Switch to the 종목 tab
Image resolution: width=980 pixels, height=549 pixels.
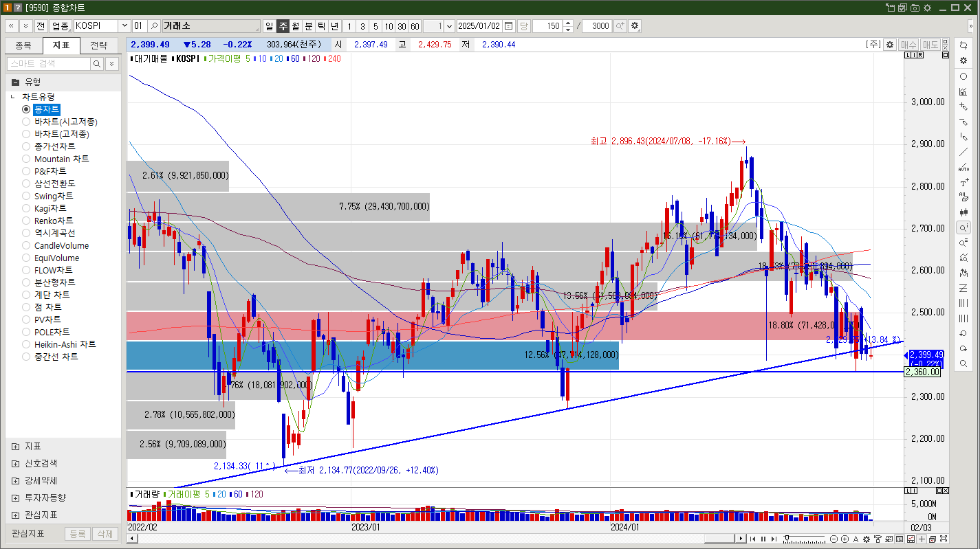coord(23,45)
